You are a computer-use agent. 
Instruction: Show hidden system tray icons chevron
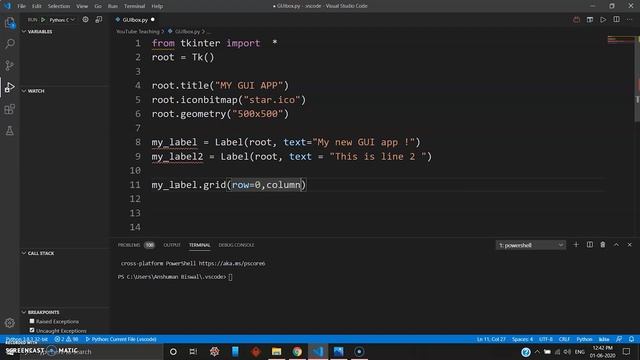(x=537, y=351)
